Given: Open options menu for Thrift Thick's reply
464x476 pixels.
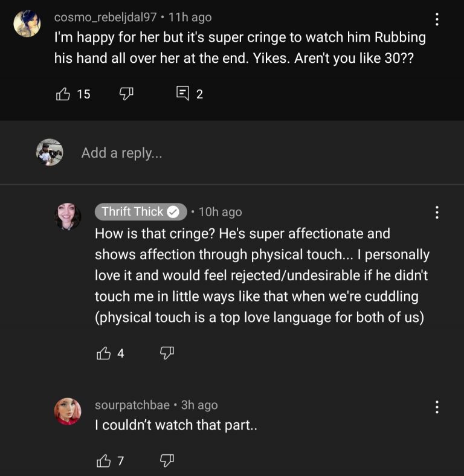Looking at the screenshot, I should coord(437,212).
